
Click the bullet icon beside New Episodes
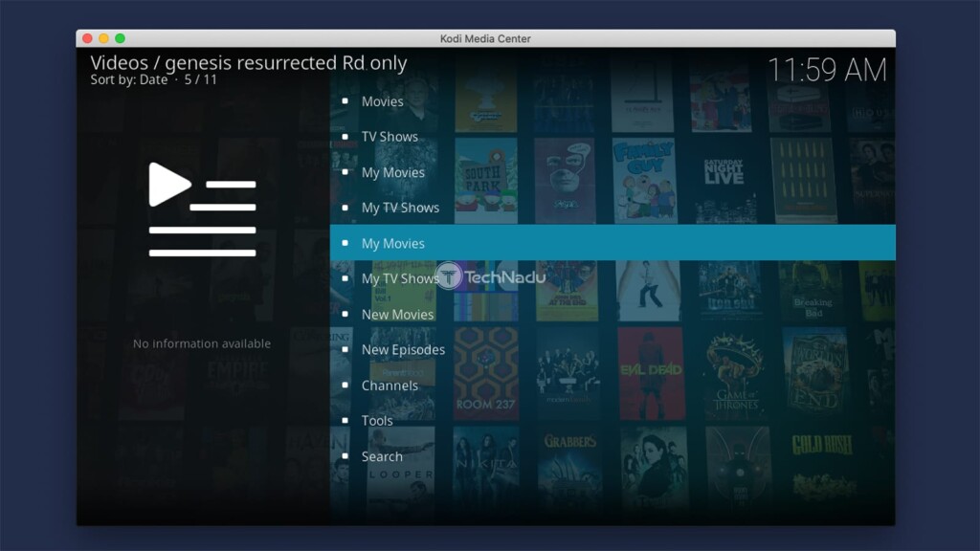click(345, 349)
